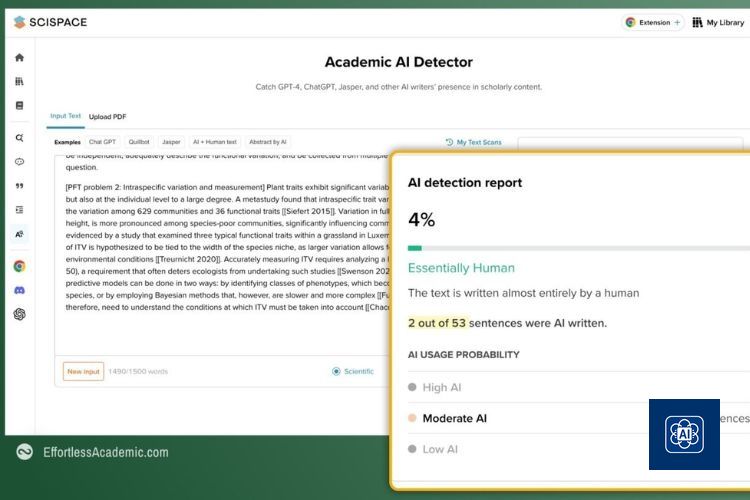750x500 pixels.
Task: Click the 'AI USAGE PROBABILITY' label
Action: tap(463, 355)
